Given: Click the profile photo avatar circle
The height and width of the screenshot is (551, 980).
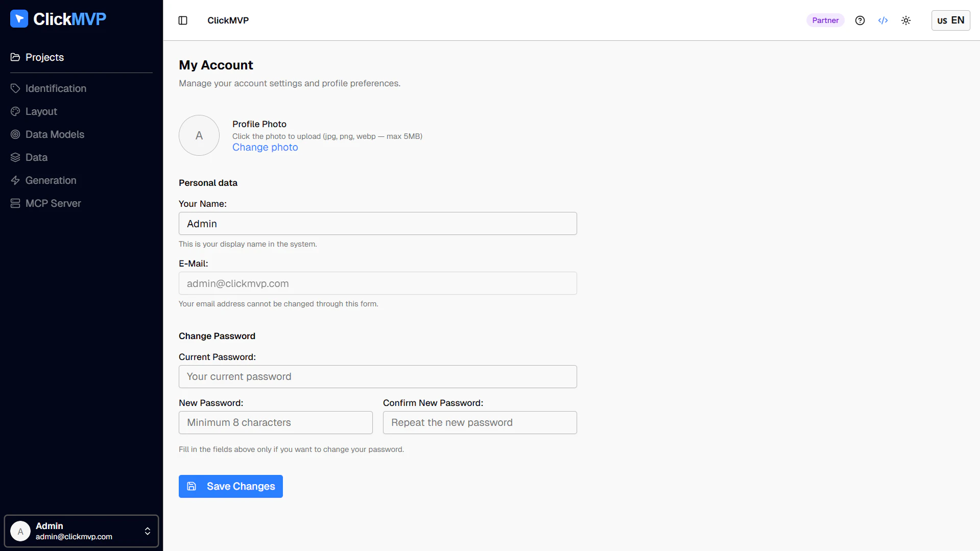Looking at the screenshot, I should 199,135.
